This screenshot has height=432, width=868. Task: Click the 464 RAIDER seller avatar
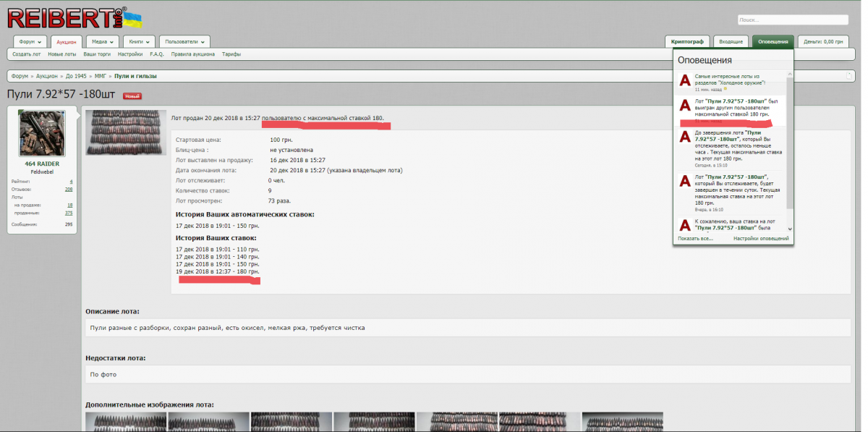click(x=42, y=134)
